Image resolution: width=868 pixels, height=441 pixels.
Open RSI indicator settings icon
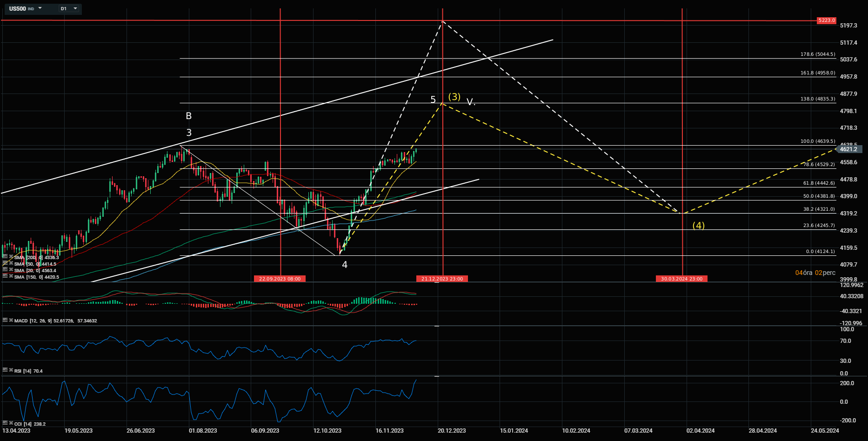point(5,370)
